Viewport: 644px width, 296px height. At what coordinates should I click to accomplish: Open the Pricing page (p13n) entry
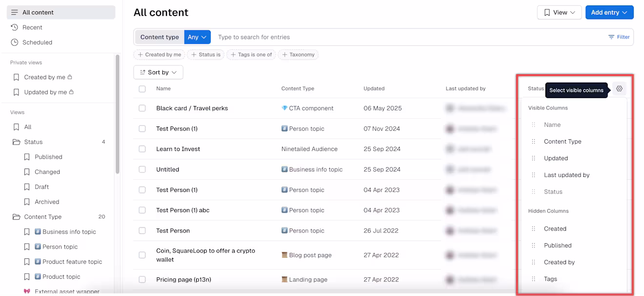click(x=183, y=280)
